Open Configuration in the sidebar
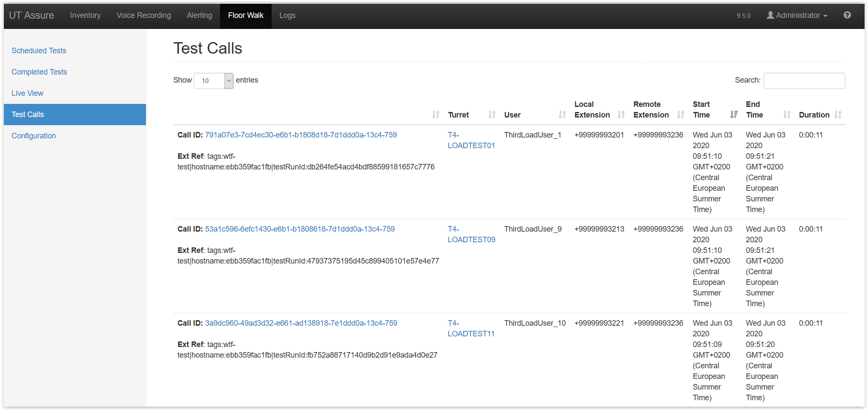 [34, 136]
